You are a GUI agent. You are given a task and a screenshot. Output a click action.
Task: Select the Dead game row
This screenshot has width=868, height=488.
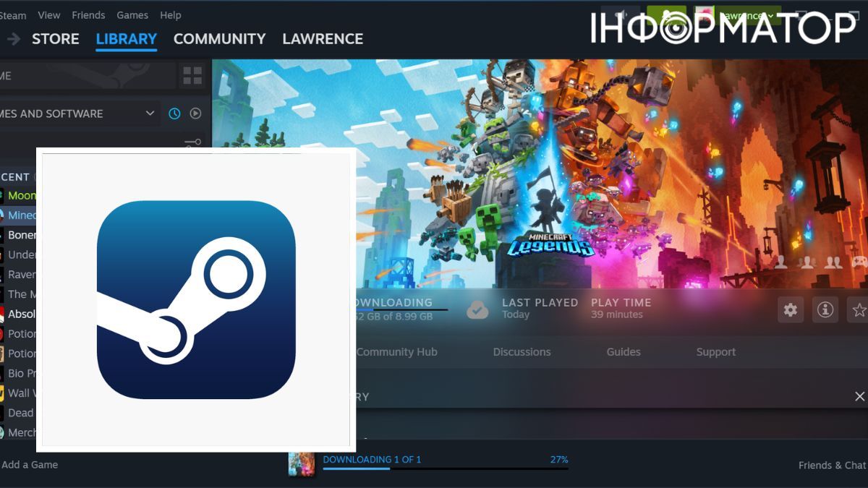(19, 413)
